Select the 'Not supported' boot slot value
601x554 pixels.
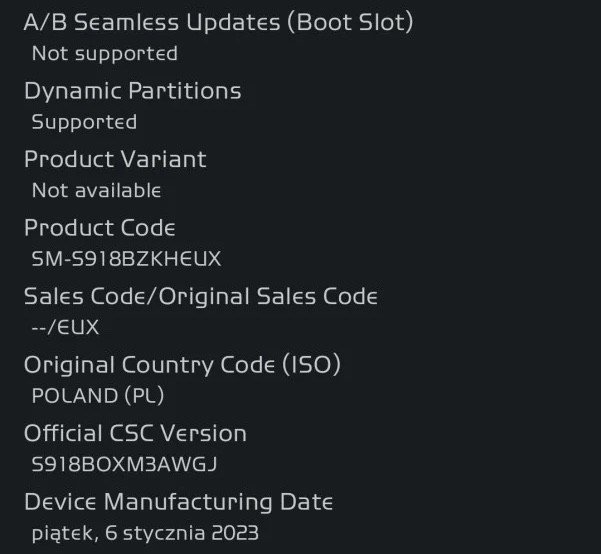click(104, 53)
